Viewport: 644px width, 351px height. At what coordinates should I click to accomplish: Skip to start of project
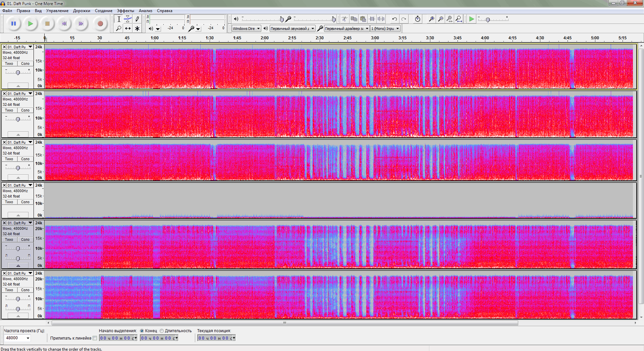(x=64, y=24)
